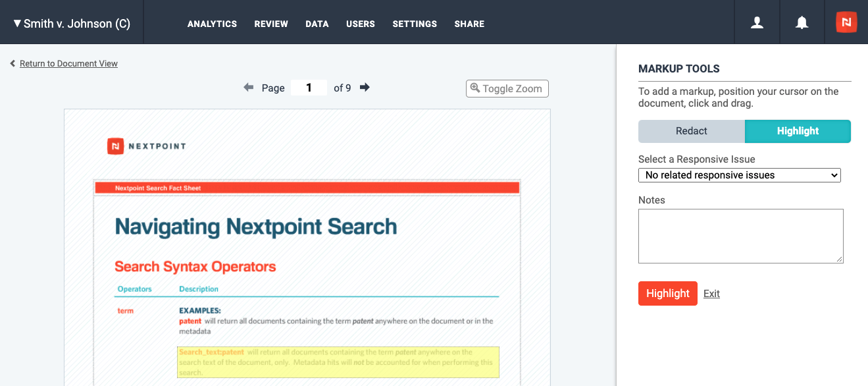Click the Nextpoint logo on document page
868x386 pixels.
[x=146, y=146]
